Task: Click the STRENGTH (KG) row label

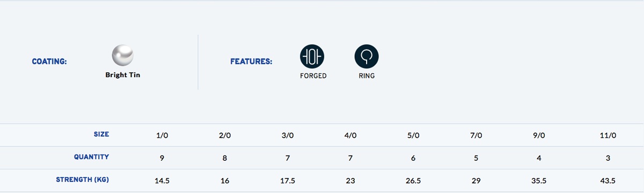Action: (x=83, y=180)
